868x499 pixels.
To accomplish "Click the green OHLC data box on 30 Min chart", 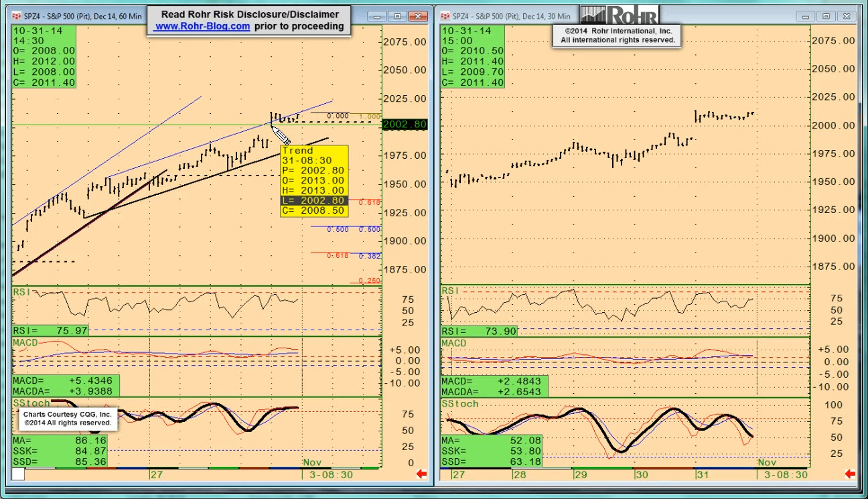I will (x=473, y=56).
